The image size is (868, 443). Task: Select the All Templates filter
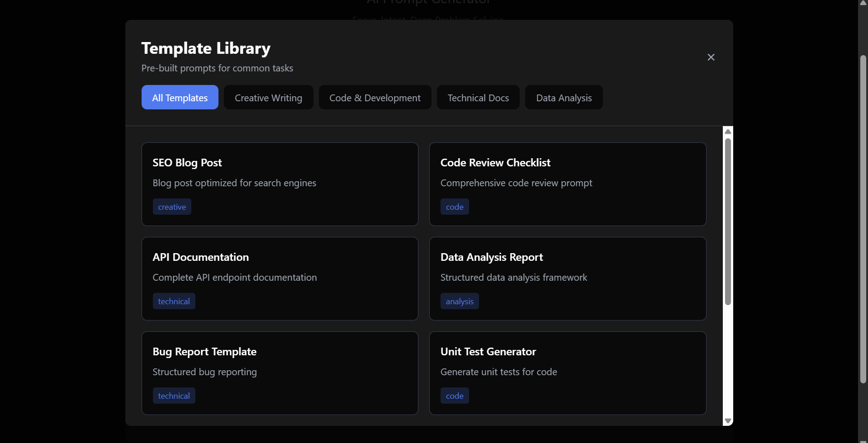[x=180, y=97]
